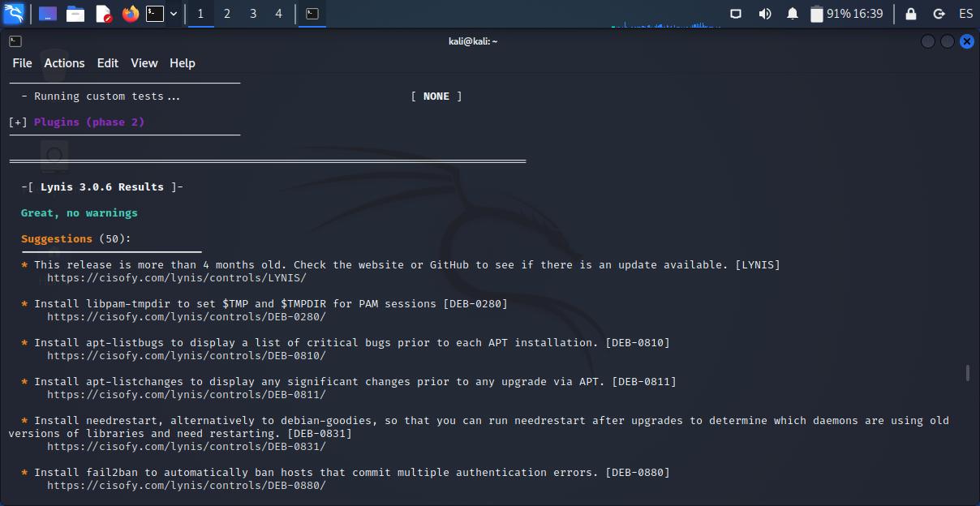Click the terminal scrollbar handle
This screenshot has width=980, height=506.
[x=967, y=372]
